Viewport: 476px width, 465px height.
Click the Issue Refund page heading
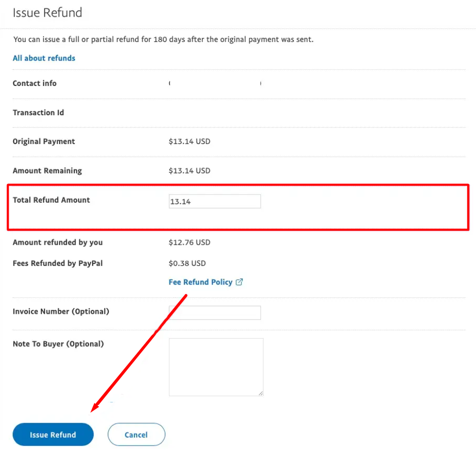(48, 13)
